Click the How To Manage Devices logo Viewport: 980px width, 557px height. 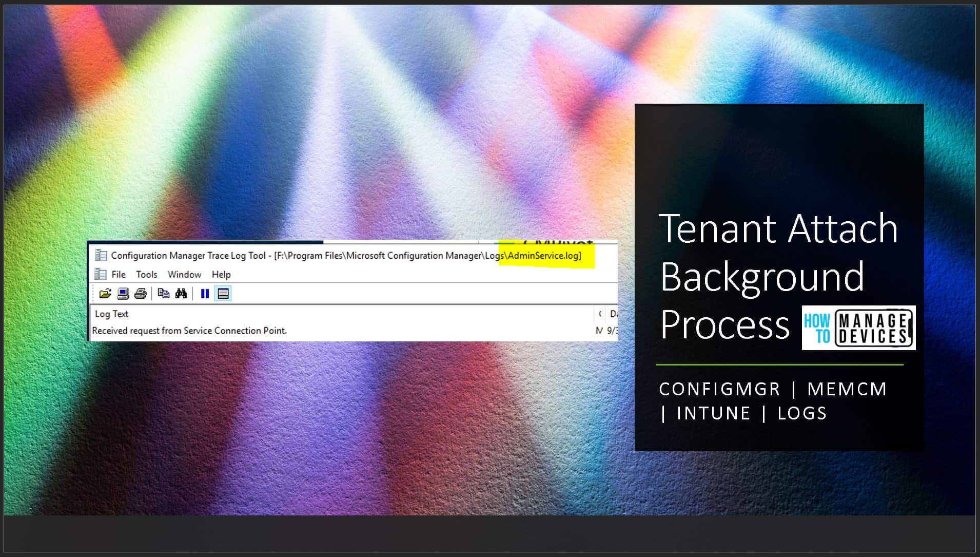point(857,329)
